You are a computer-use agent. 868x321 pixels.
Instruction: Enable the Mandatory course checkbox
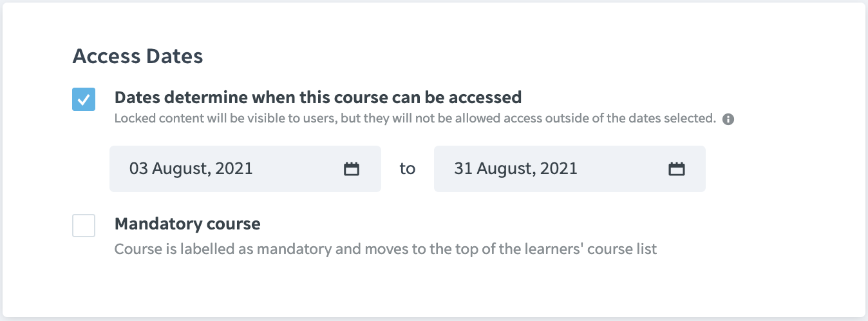(x=84, y=226)
